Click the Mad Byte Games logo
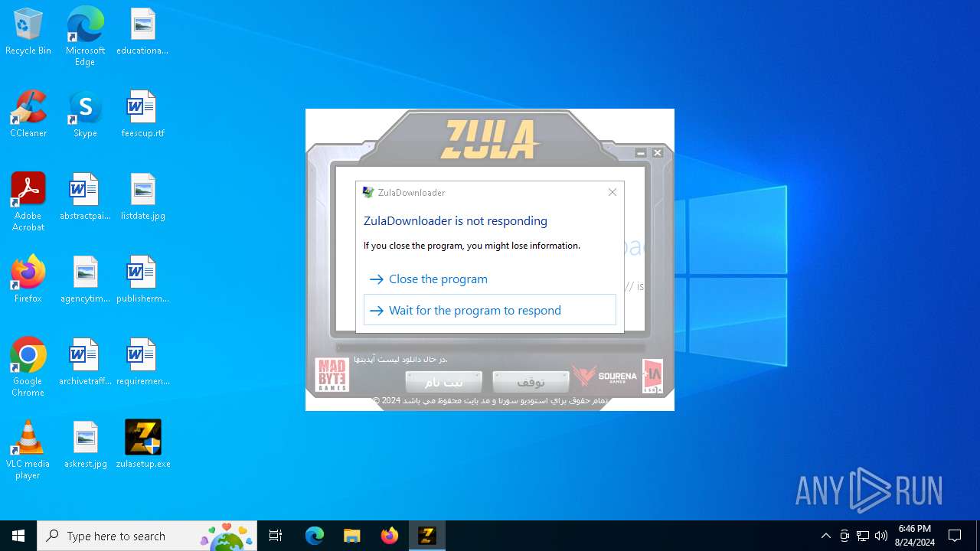980x551 pixels. (x=332, y=375)
